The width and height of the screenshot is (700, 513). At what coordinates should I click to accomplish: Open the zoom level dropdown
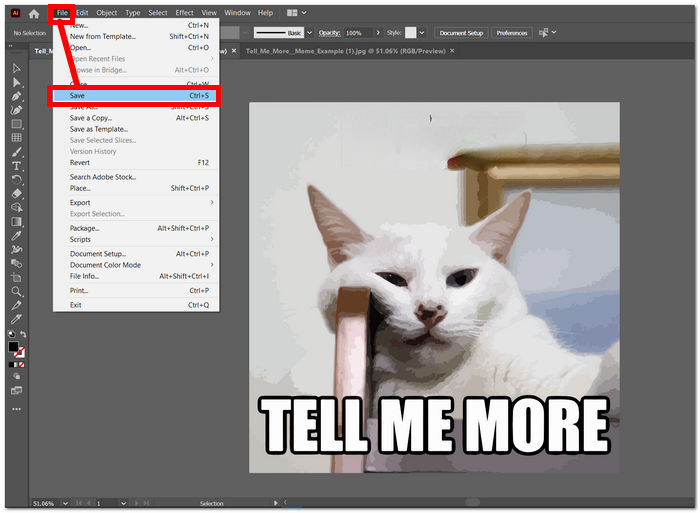66,503
